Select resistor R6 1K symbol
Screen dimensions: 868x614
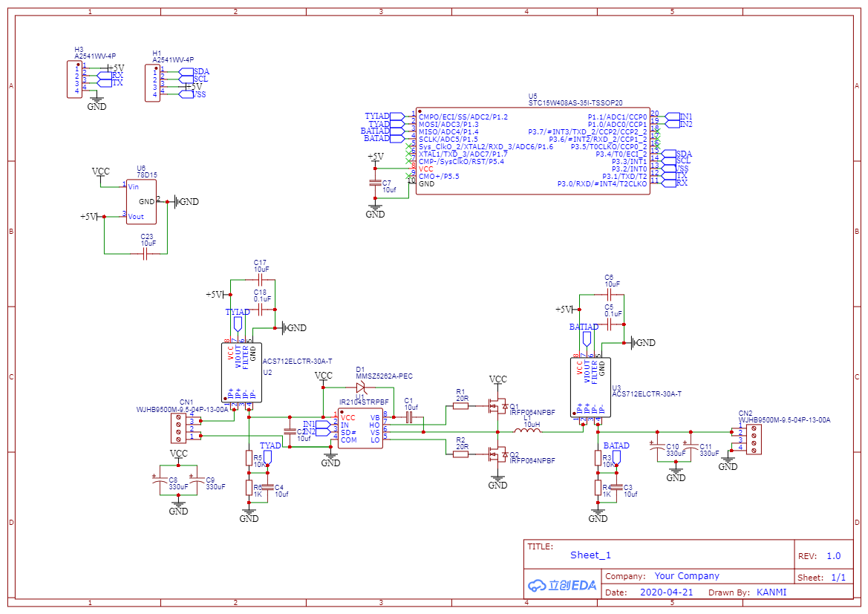click(249, 488)
